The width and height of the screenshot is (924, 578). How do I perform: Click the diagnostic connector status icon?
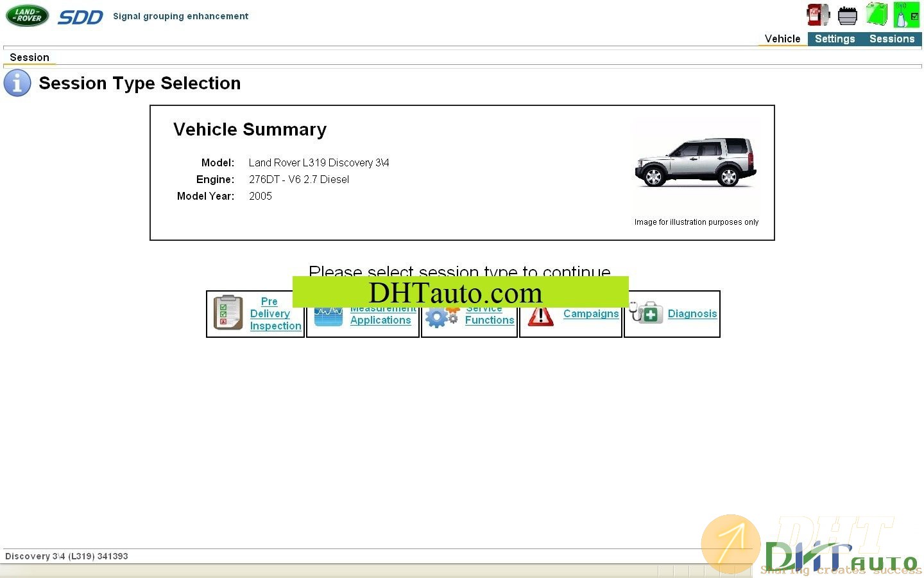[x=848, y=15]
